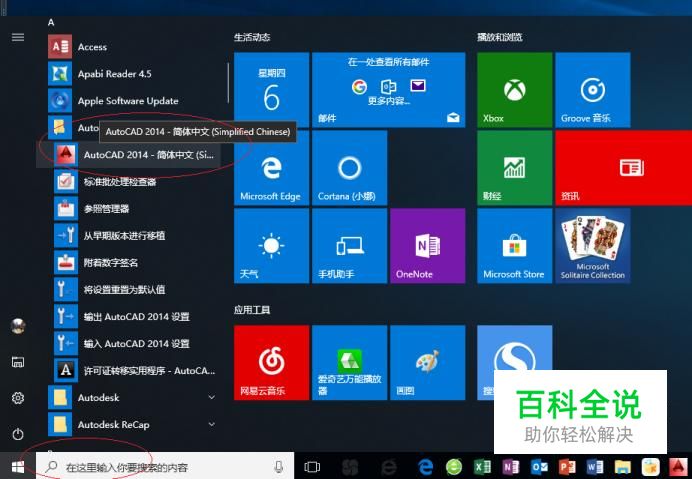Screen dimensions: 692x479
Task: Open 爱奇艺万能播放器 tile
Action: (x=350, y=363)
